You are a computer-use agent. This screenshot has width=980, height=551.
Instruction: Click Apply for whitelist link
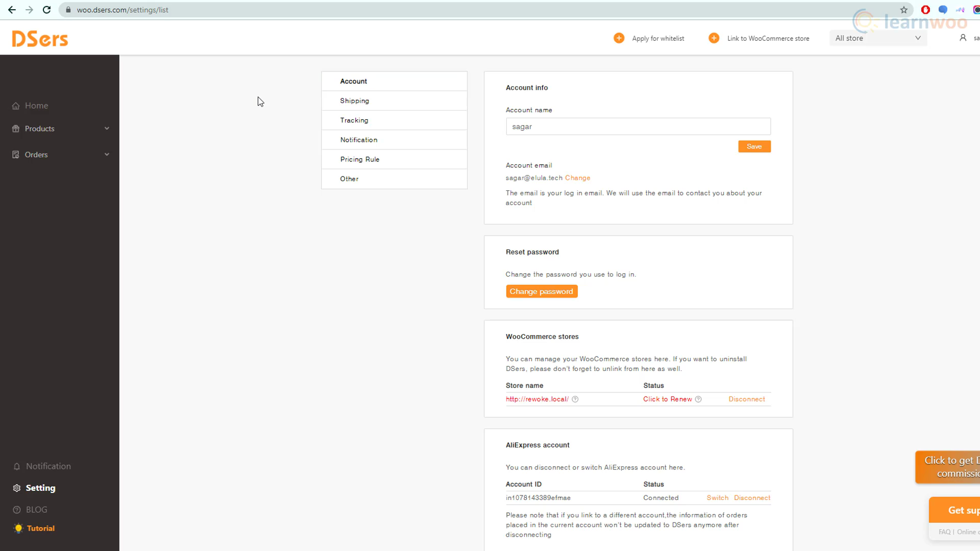[658, 39]
